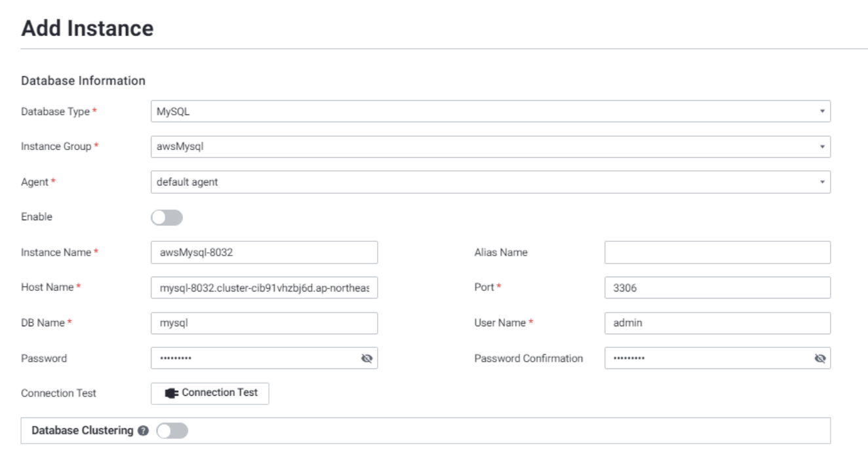Image resolution: width=868 pixels, height=460 pixels.
Task: Click the DB Name field with mysql
Action: [x=264, y=323]
